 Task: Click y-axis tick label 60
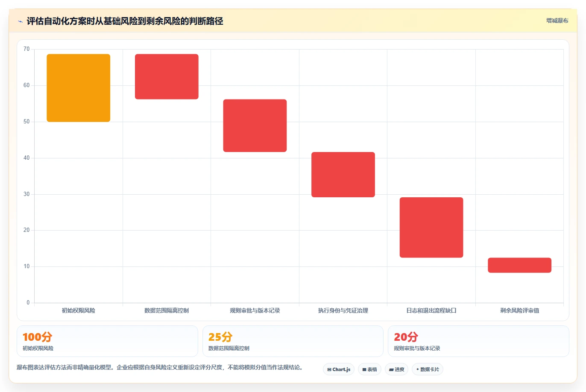pyautogui.click(x=26, y=85)
